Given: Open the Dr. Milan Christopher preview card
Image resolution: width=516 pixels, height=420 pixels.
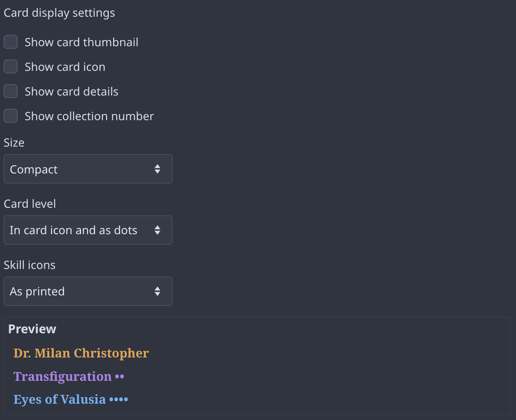Looking at the screenshot, I should pyautogui.click(x=81, y=353).
